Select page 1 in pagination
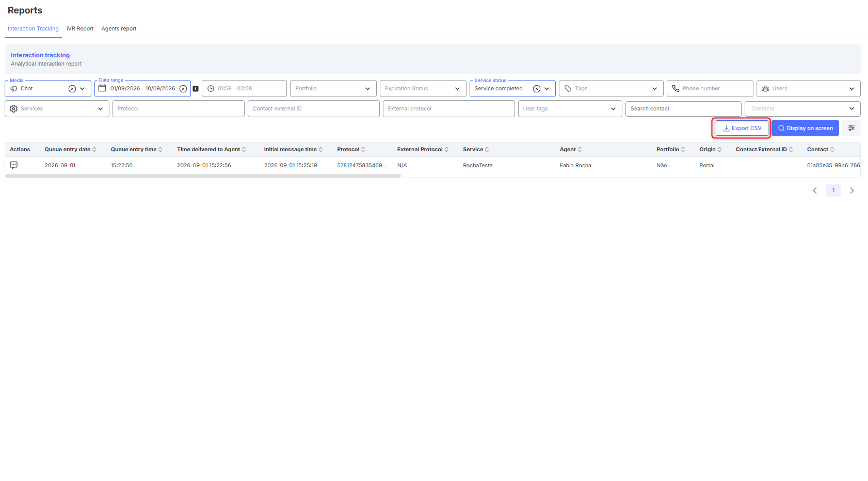Screen dimensions: 868x481 (x=833, y=190)
